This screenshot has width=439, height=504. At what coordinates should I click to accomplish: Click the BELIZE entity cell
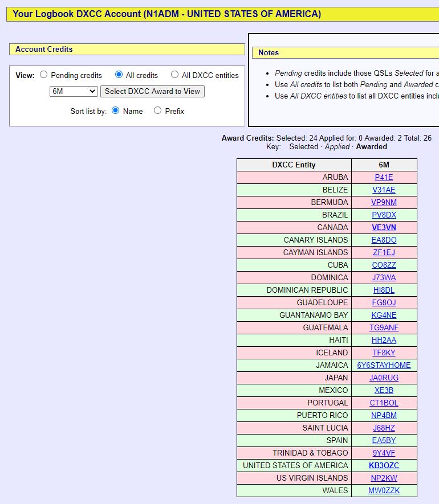[x=294, y=190]
